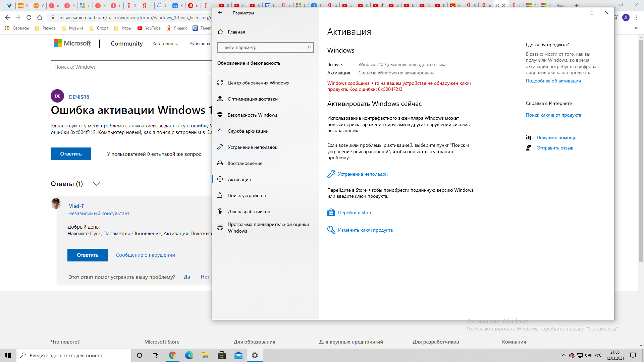644x362 pixels.
Task: Open Task View on taskbar
Action: click(155, 355)
